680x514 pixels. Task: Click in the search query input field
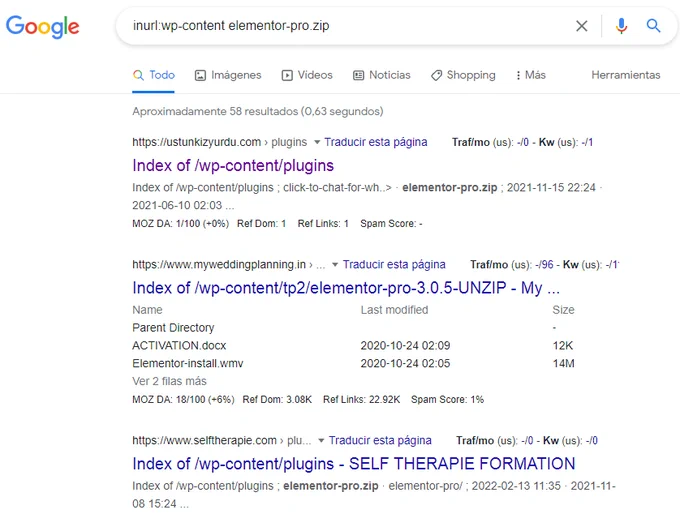340,26
